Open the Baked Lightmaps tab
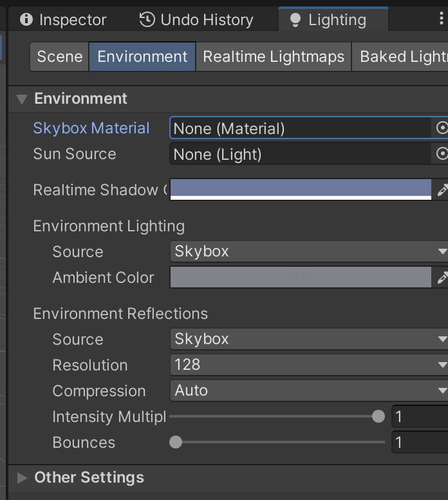Screen dimensions: 448x500 pyautogui.click(x=400, y=57)
